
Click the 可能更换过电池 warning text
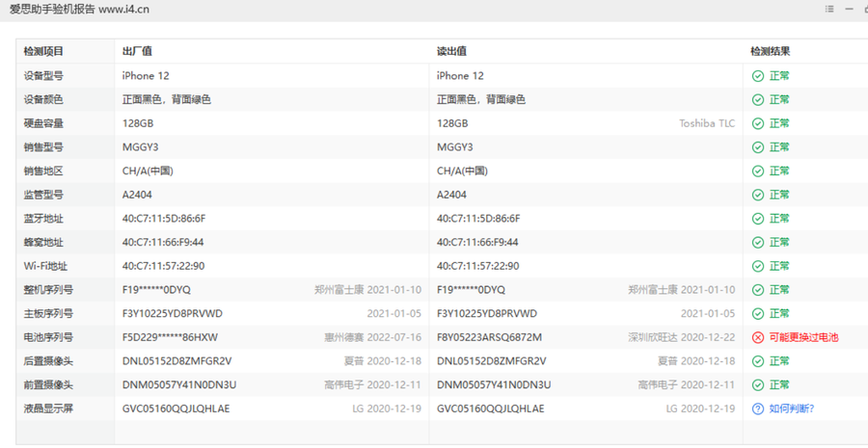click(803, 337)
